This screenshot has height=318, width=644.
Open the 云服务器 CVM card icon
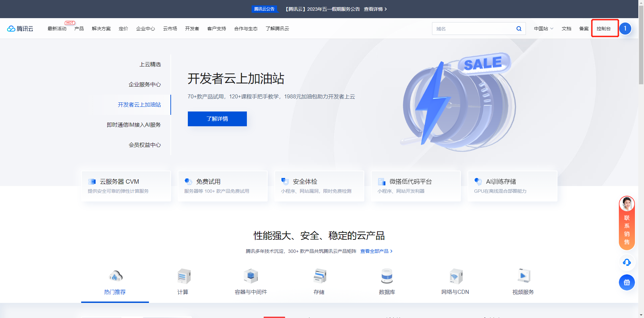tap(92, 182)
